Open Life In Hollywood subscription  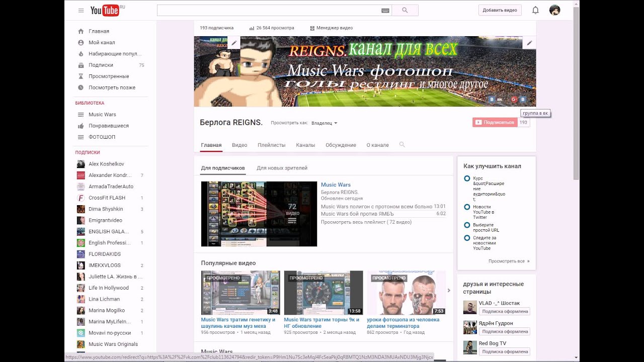109,288
